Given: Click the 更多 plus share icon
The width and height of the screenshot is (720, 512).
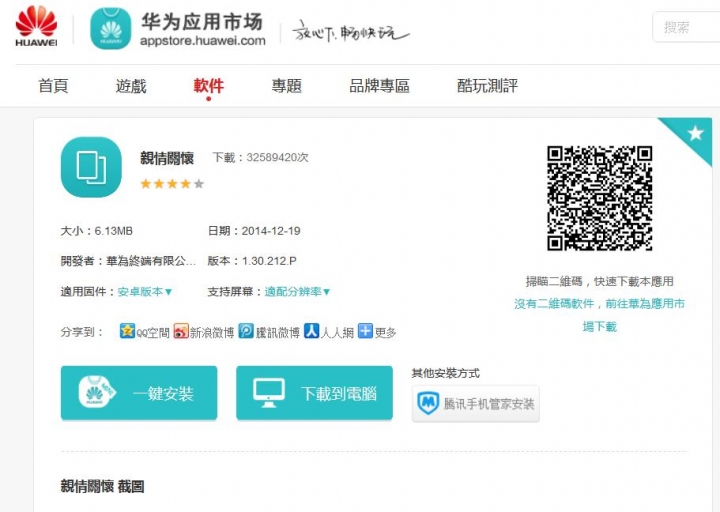Looking at the screenshot, I should pos(365,331).
